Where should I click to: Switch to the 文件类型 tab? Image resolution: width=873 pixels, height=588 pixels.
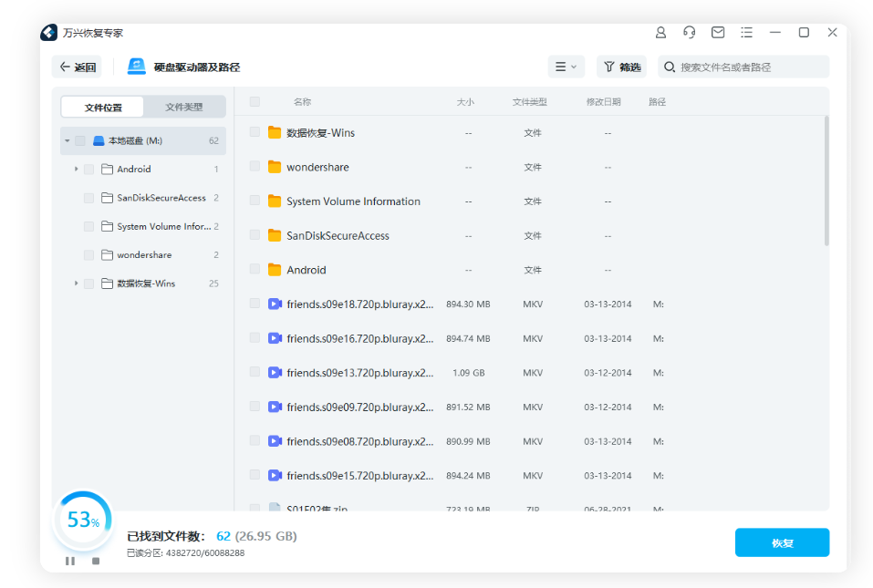tap(185, 107)
